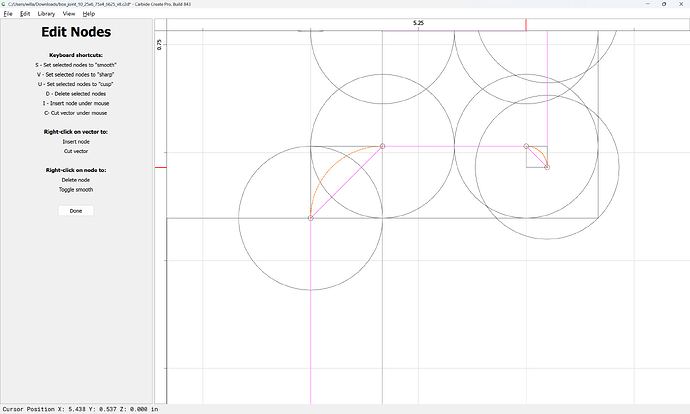Select the node at lower-right end of small orange arc

(x=547, y=167)
